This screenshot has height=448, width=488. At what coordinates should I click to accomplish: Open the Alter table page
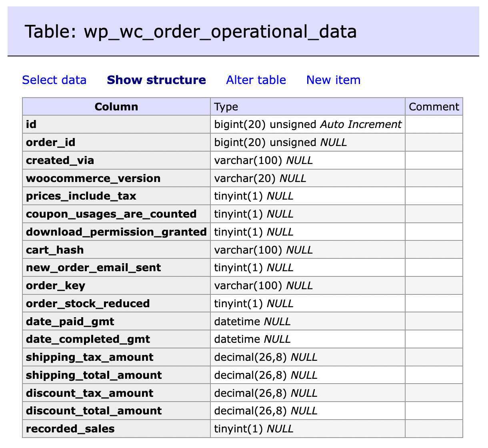pos(256,80)
